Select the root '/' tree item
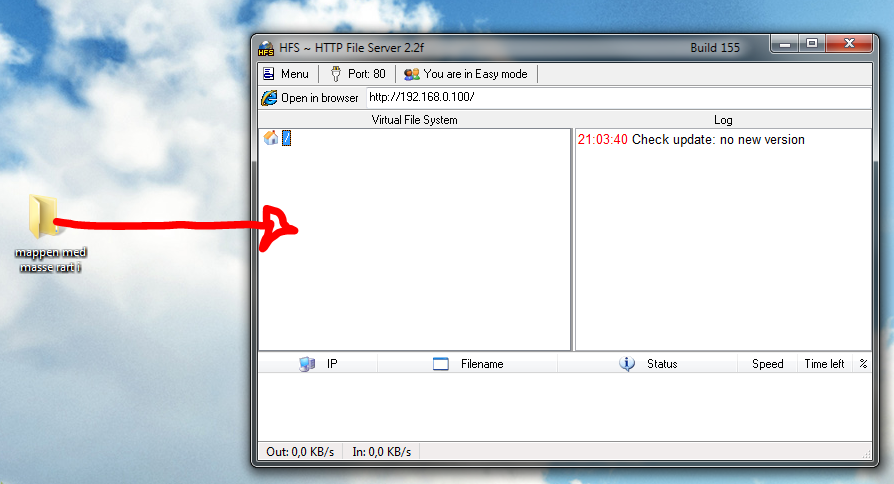 pos(287,138)
